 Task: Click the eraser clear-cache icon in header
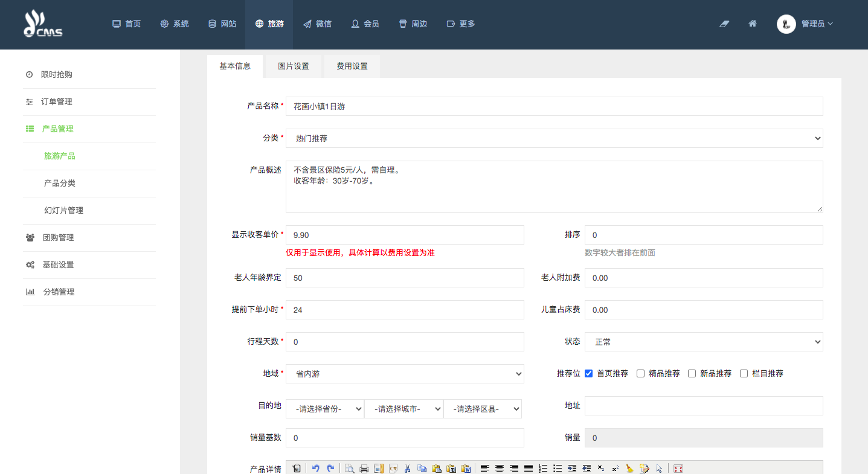click(725, 24)
